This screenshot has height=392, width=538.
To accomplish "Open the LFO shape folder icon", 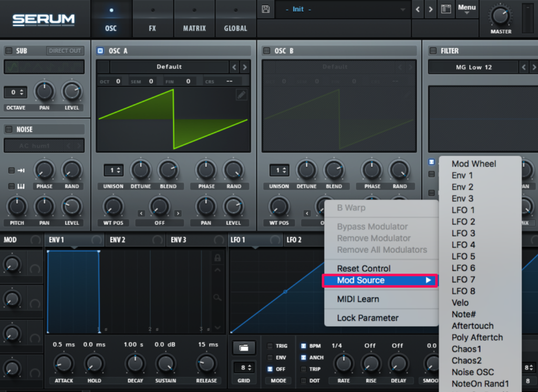I will point(244,348).
